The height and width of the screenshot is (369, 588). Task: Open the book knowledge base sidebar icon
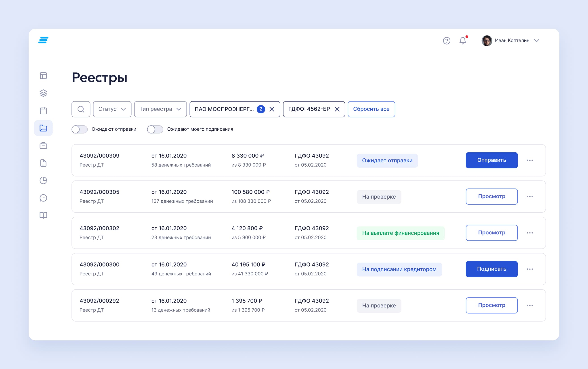pos(43,215)
